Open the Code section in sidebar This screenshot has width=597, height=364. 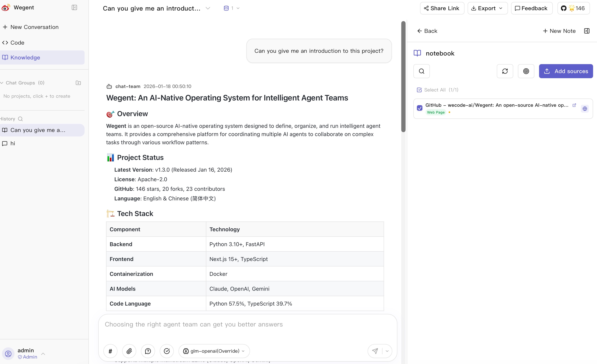point(17,43)
